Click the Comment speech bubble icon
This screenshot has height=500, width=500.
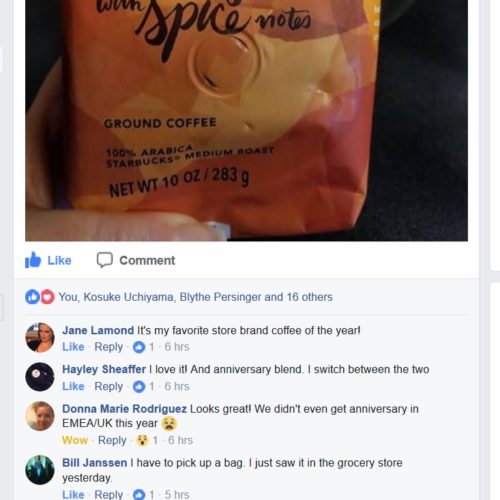point(105,260)
